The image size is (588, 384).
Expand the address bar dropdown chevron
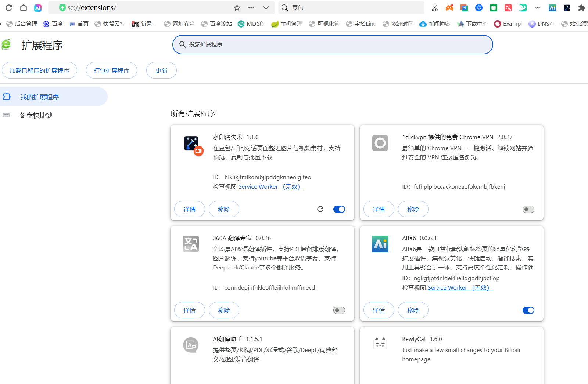click(x=266, y=8)
